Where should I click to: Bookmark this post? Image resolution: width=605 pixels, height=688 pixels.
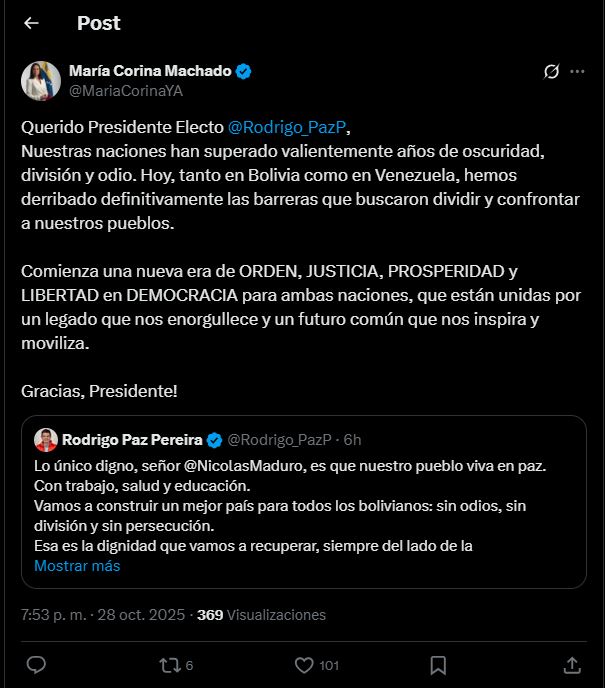point(438,664)
